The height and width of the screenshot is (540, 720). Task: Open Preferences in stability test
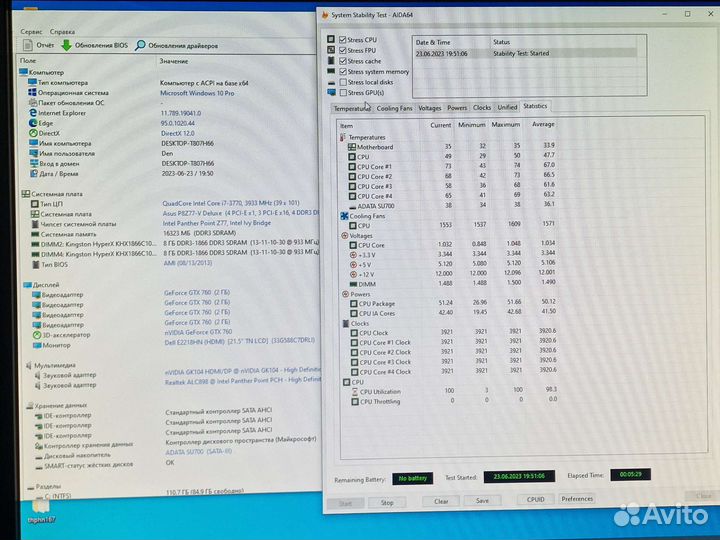[x=577, y=498]
